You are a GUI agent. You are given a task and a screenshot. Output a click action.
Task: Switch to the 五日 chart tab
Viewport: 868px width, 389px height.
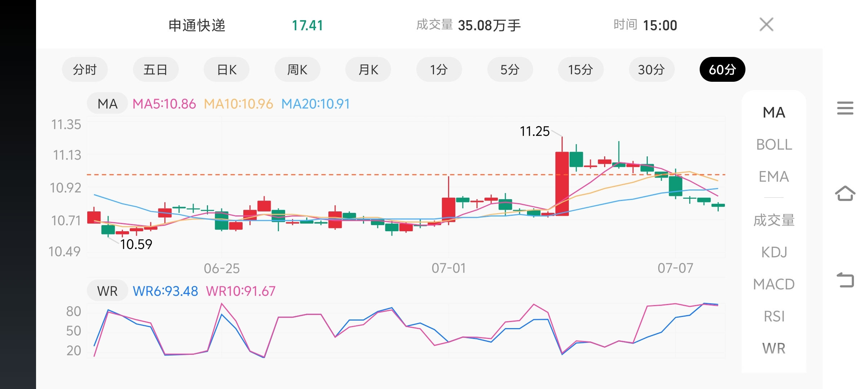pyautogui.click(x=156, y=70)
